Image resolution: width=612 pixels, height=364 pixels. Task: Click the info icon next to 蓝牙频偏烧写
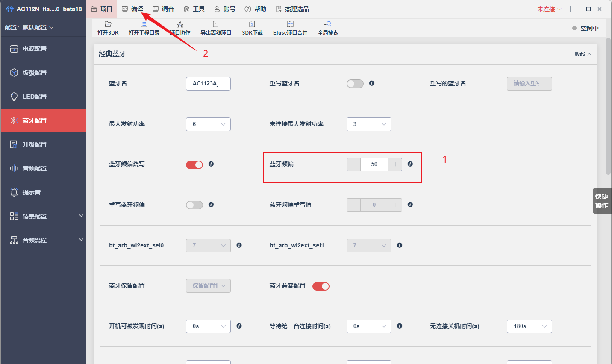click(211, 164)
